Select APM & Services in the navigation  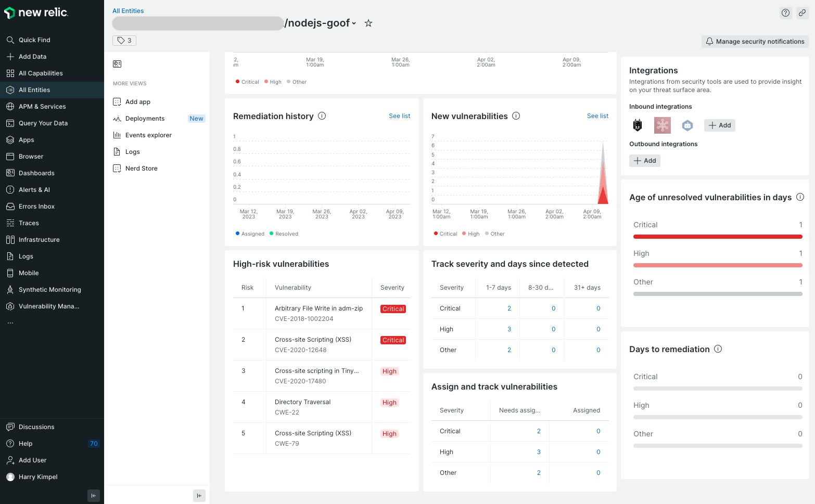coord(43,106)
